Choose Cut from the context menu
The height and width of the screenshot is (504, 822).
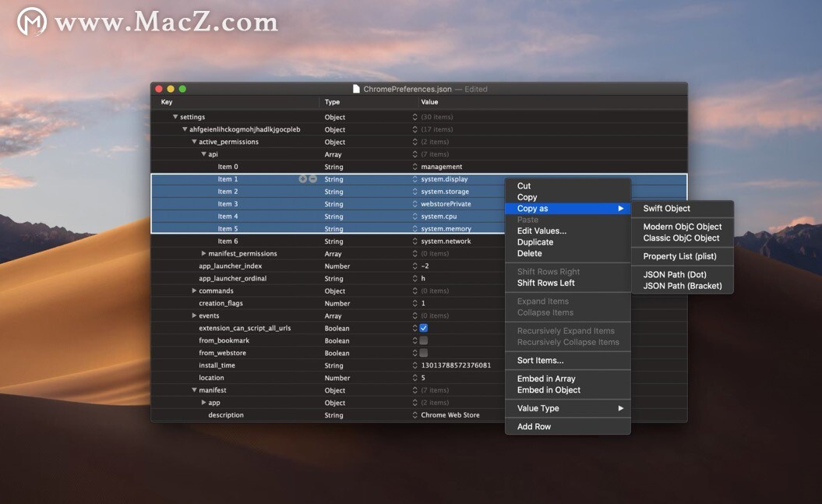pos(568,186)
